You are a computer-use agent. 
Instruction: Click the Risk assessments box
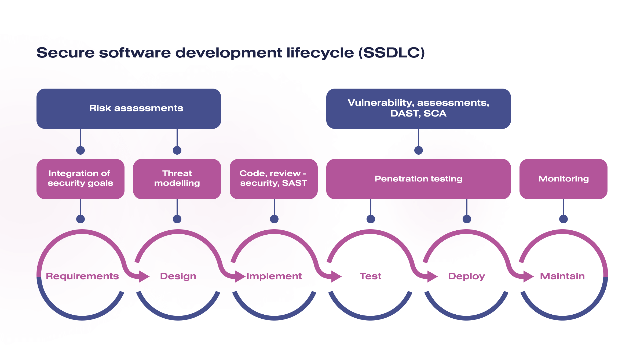(x=129, y=108)
